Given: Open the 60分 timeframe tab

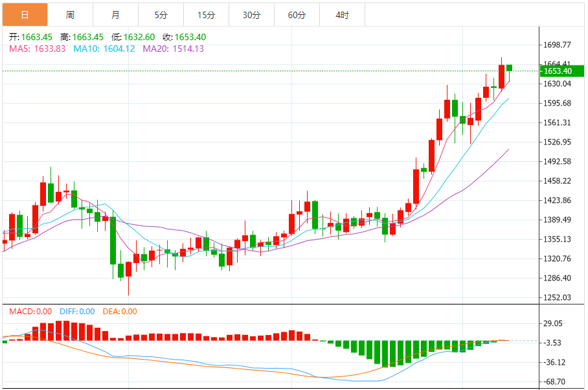Looking at the screenshot, I should pos(297,15).
